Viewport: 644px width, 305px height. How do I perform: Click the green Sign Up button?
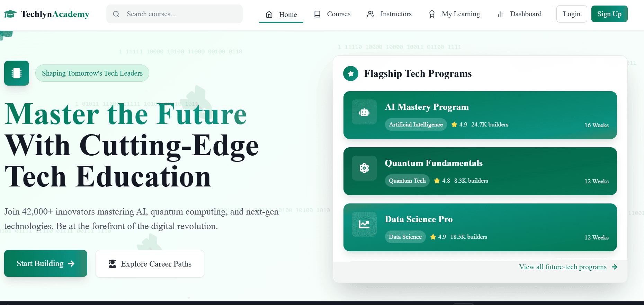click(609, 14)
